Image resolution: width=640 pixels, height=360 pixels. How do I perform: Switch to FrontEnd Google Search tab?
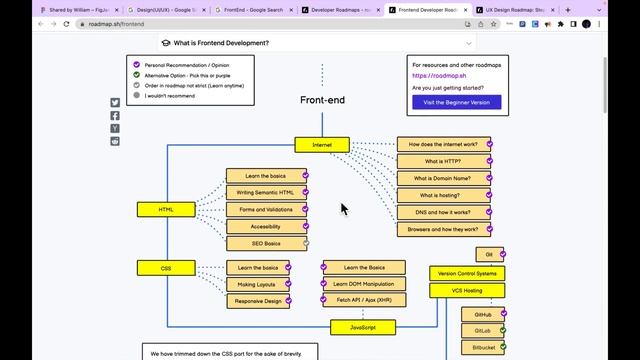point(253,10)
